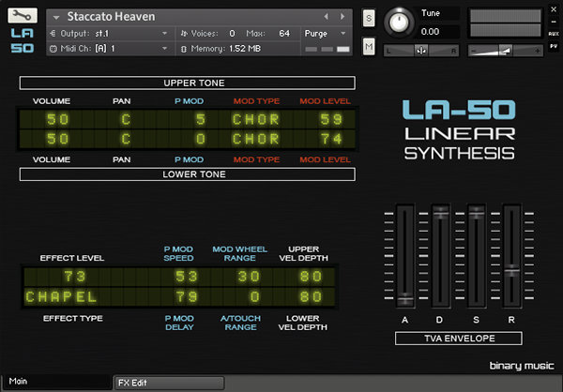The width and height of the screenshot is (563, 392).
Task: Toggle the PV button
Action: pos(554,46)
